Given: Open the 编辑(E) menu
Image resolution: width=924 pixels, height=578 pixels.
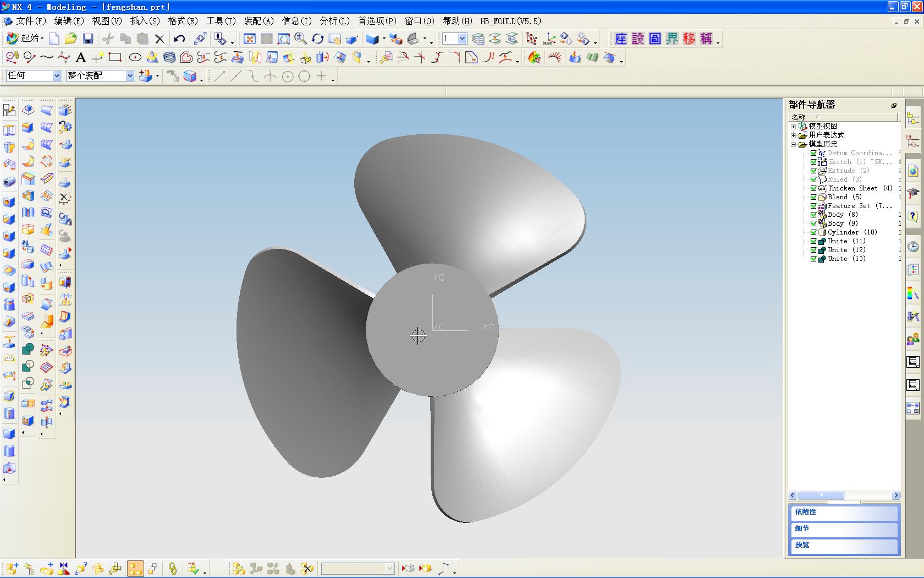Looking at the screenshot, I should pyautogui.click(x=69, y=21).
